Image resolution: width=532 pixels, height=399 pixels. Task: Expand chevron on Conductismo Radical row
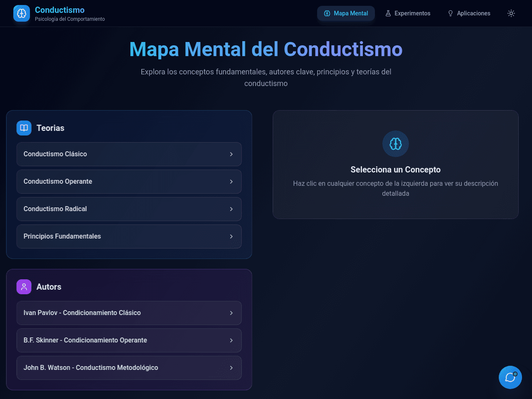tap(232, 209)
